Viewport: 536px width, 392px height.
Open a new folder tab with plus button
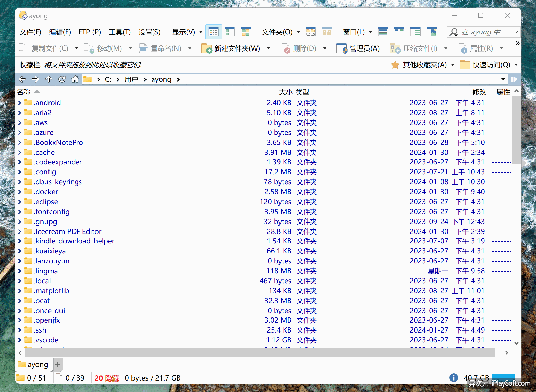[57, 364]
